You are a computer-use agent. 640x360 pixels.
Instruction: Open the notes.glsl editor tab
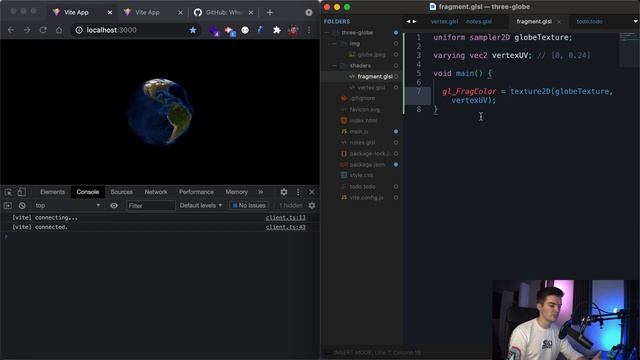[478, 22]
